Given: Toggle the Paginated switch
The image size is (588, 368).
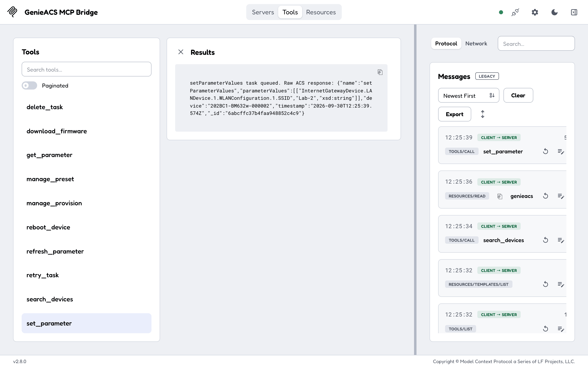Looking at the screenshot, I should 29,85.
